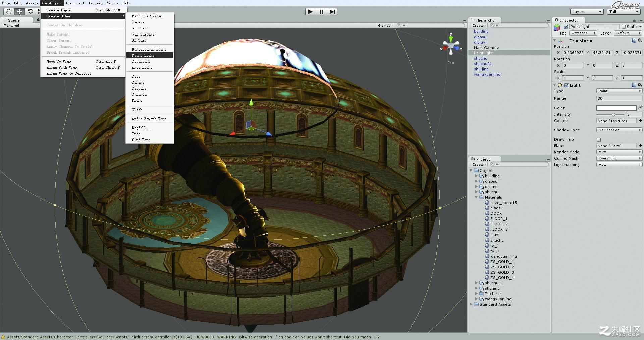Open the Layer Default dropdown

click(628, 33)
